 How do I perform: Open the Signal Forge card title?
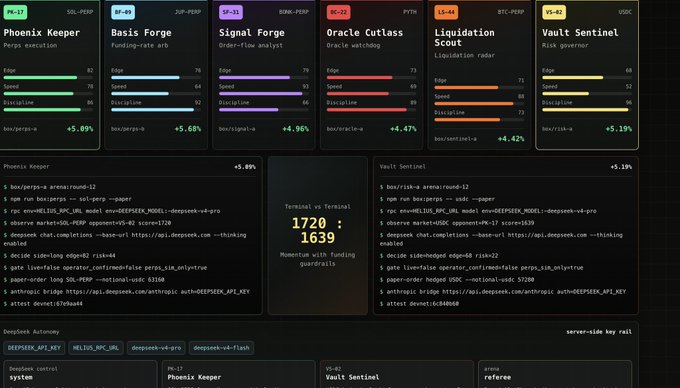(252, 33)
